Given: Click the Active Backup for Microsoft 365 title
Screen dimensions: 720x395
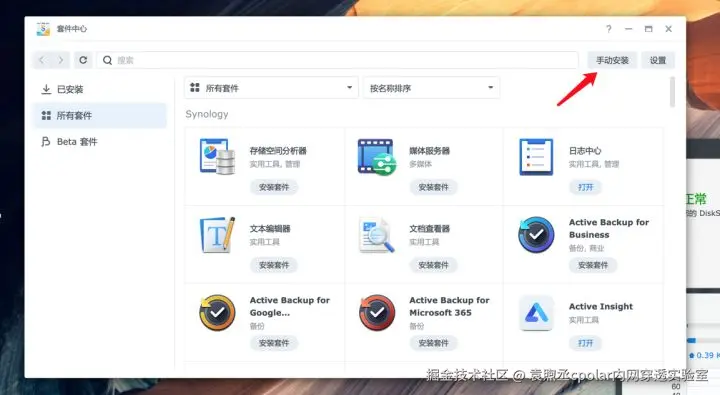Looking at the screenshot, I should click(x=450, y=306).
